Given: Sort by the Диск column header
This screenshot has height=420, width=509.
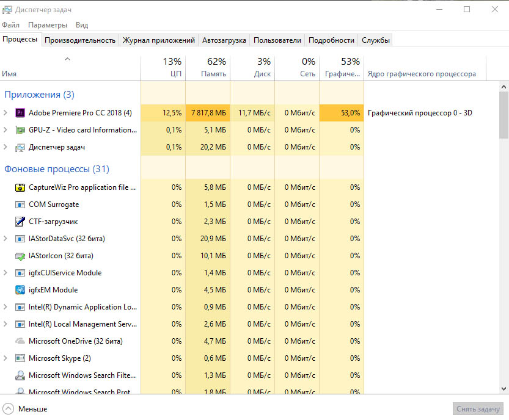Looking at the screenshot, I should coord(252,68).
